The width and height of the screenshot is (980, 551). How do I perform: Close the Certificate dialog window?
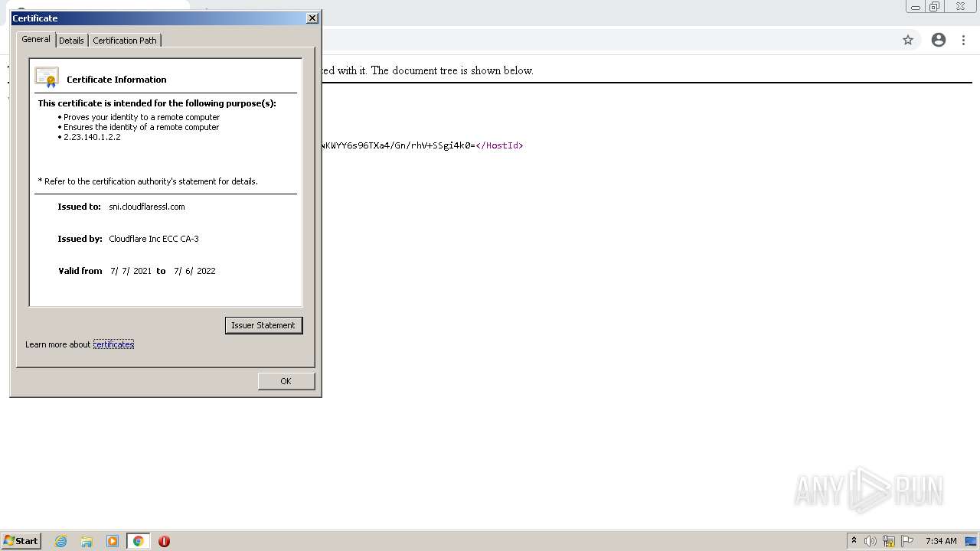pyautogui.click(x=312, y=18)
